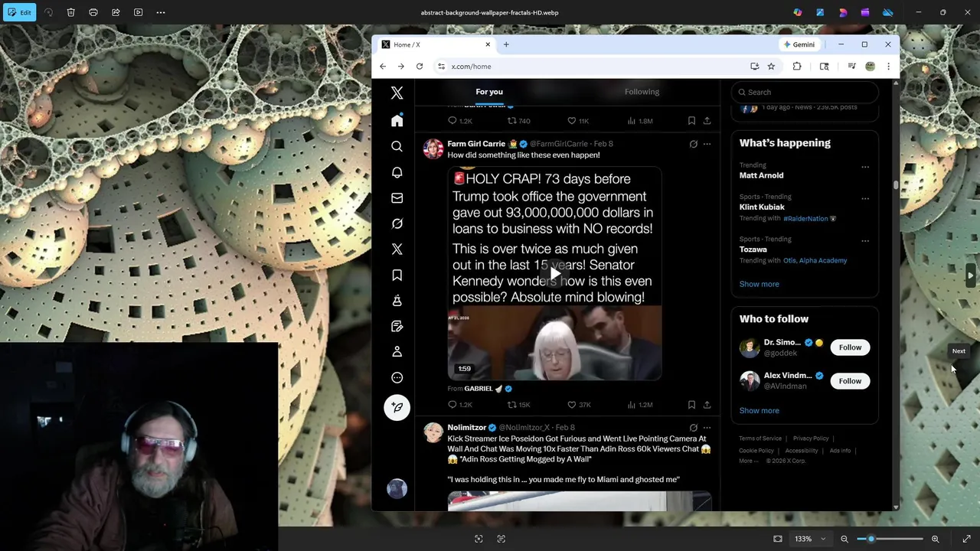Open more options for Matt Arnold trend
Viewport: 980px width, 551px height.
coord(865,167)
